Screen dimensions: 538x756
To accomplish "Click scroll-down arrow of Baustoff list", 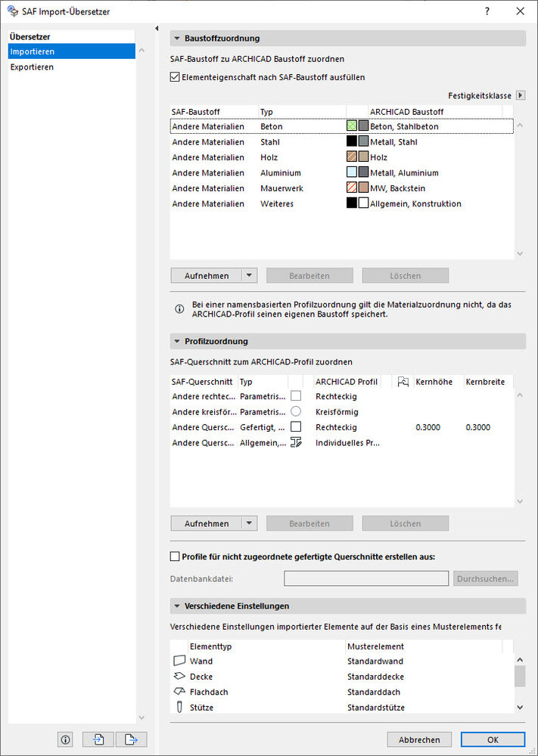I will point(520,253).
